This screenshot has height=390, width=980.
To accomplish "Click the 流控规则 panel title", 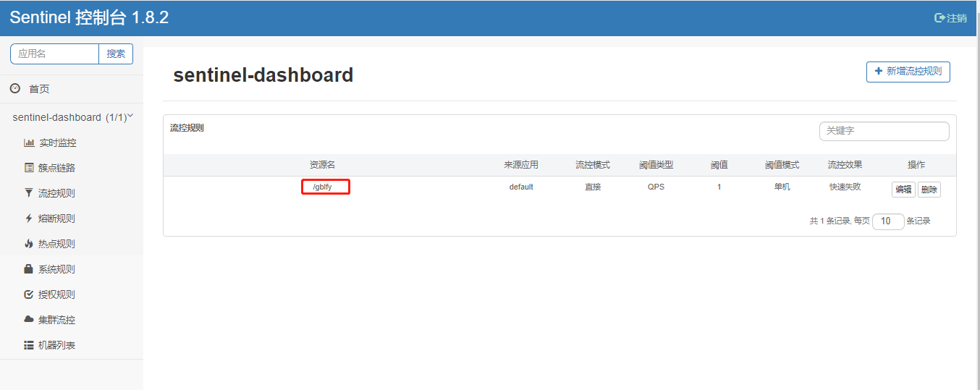I will click(187, 128).
